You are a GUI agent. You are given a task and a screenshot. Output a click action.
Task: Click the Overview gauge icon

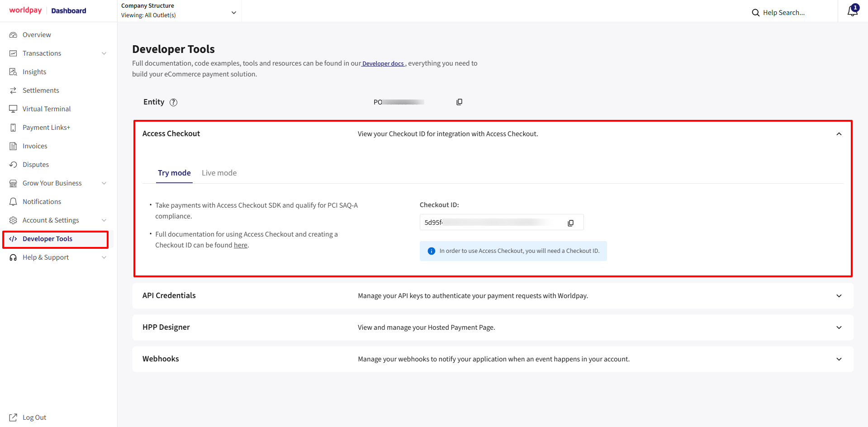click(x=13, y=35)
